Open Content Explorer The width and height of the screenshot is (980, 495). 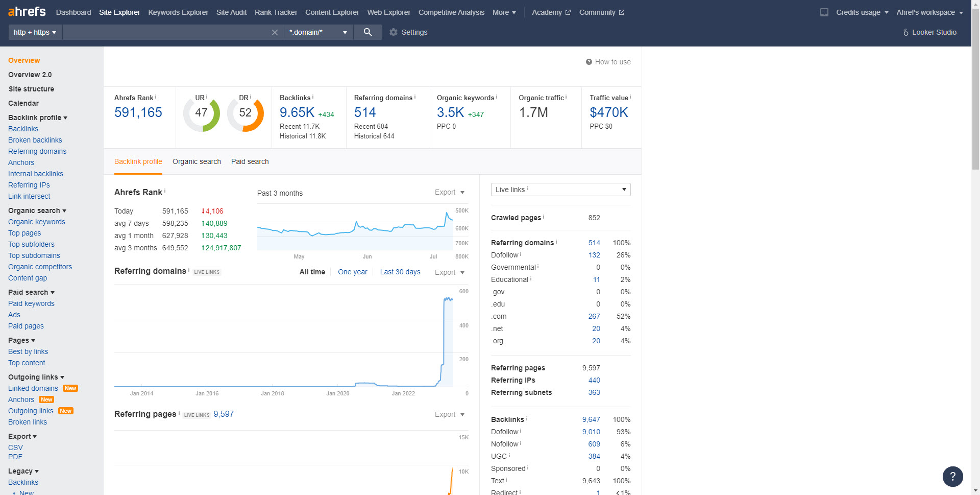coord(332,12)
